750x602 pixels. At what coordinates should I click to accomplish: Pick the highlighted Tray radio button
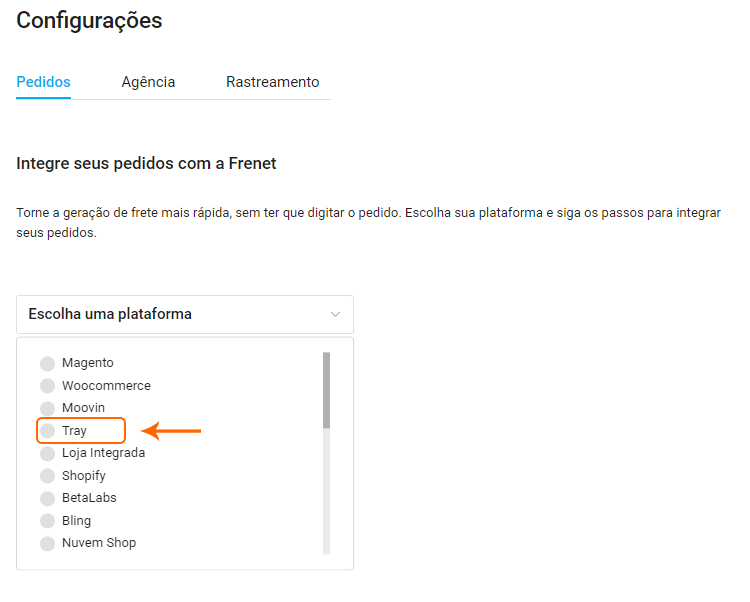tap(47, 431)
